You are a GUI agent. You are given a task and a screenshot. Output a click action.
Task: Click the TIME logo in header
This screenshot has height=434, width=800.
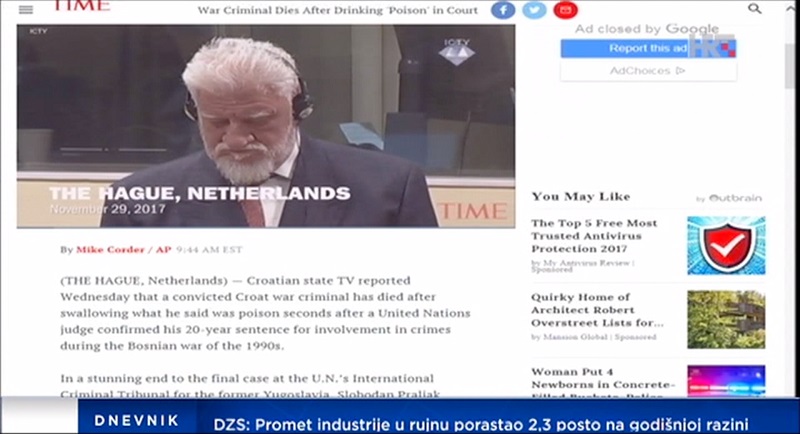point(82,6)
